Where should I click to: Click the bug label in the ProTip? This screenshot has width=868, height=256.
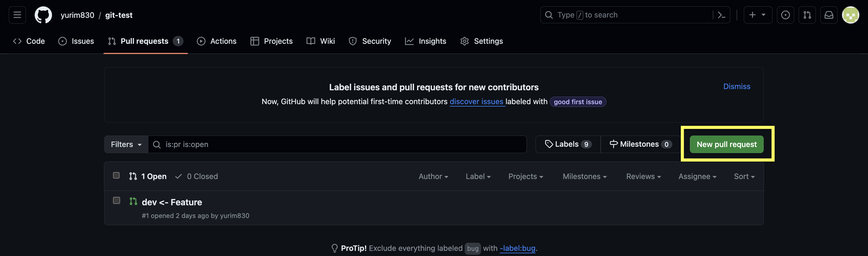472,248
